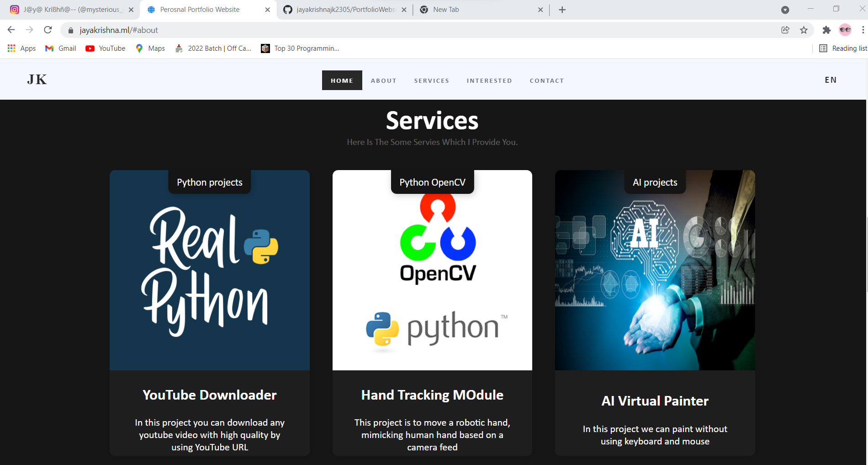Viewport: 868px width, 465px height.
Task: Switch to the GitHub PortfolioWebsite tab
Action: (x=345, y=10)
